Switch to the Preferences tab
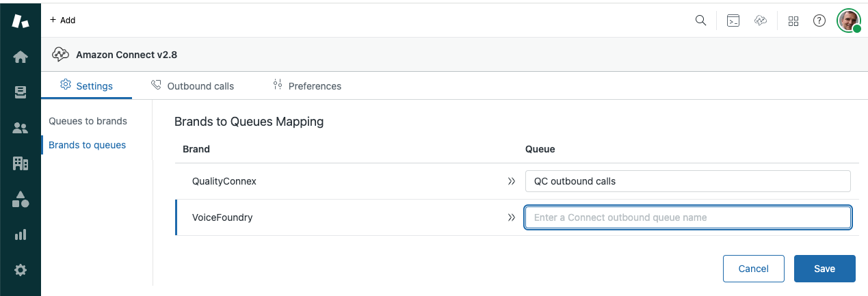The height and width of the screenshot is (296, 868). point(306,86)
